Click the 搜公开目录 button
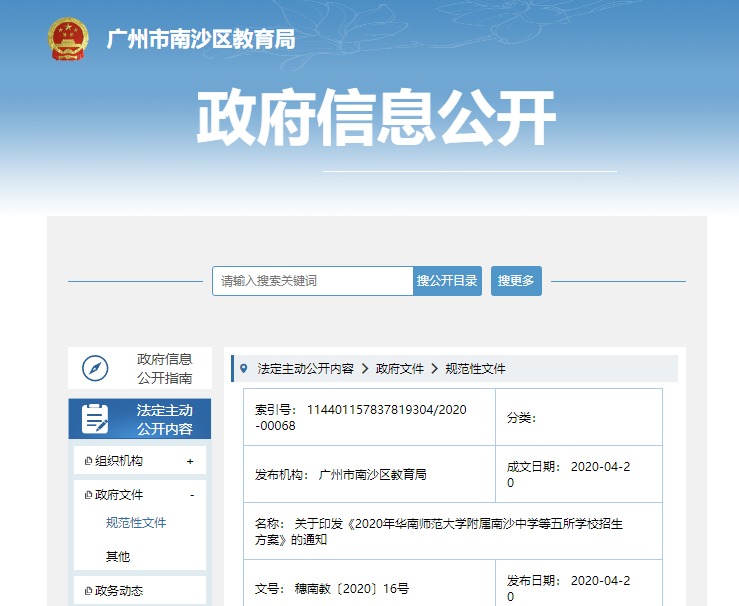This screenshot has width=739, height=606. click(x=448, y=281)
